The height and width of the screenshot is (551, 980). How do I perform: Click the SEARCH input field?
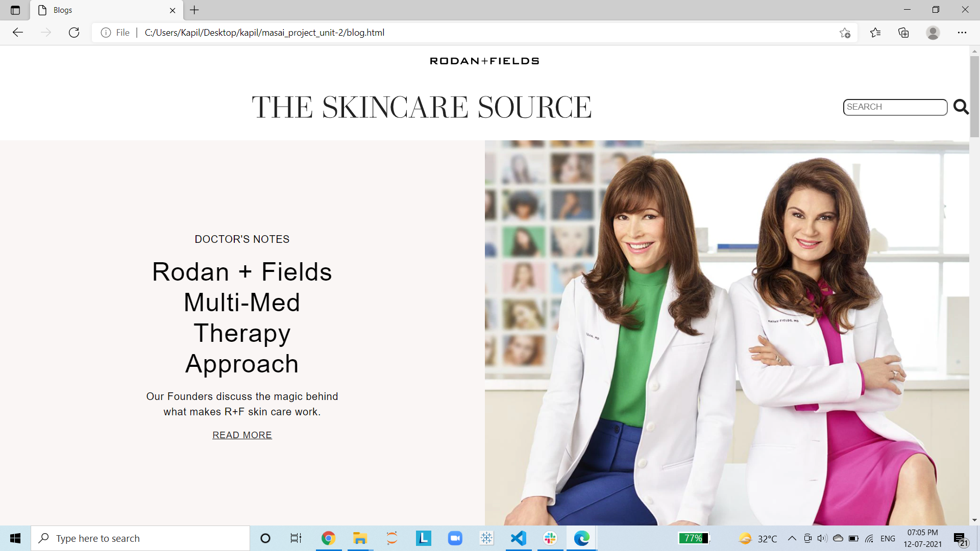coord(894,107)
